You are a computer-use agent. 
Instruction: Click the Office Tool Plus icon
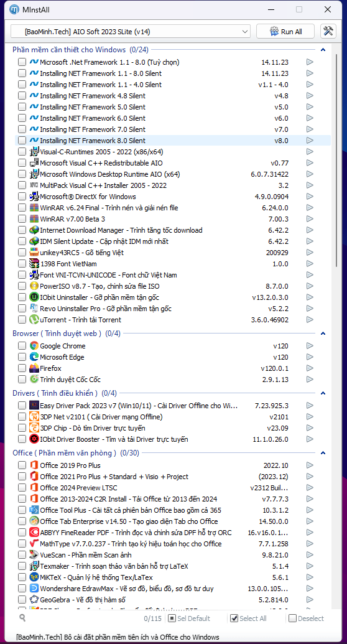coord(34,510)
